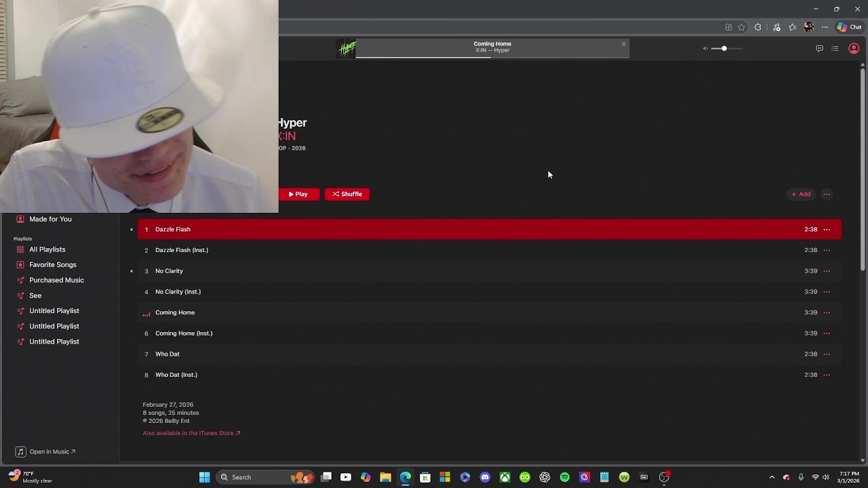Click the taskbar Search box
Screen dimensions: 868x488
click(266, 477)
